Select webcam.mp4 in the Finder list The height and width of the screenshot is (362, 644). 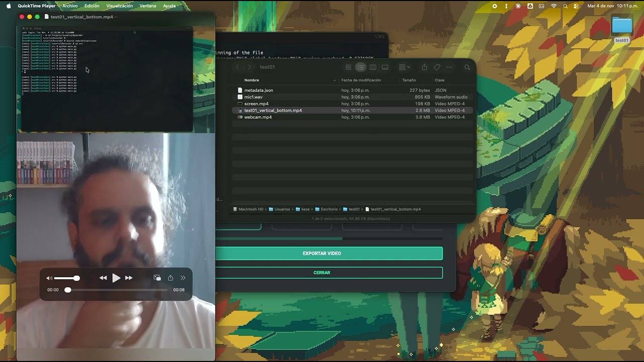pos(258,117)
